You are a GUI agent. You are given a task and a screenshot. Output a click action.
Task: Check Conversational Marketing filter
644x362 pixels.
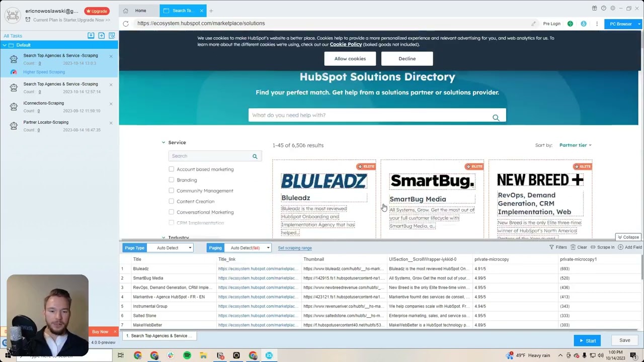pos(172,212)
